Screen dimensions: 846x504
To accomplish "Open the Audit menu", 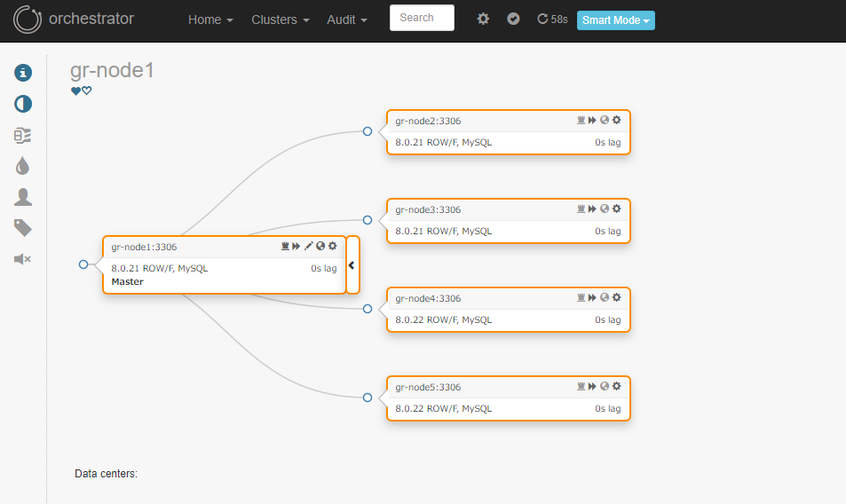I will [x=347, y=20].
